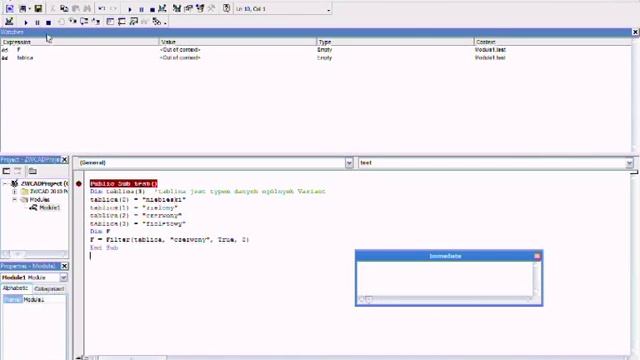Image resolution: width=640 pixels, height=360 pixels.
Task: Open the View ZWCAD host application icon
Action: (x=10, y=8)
